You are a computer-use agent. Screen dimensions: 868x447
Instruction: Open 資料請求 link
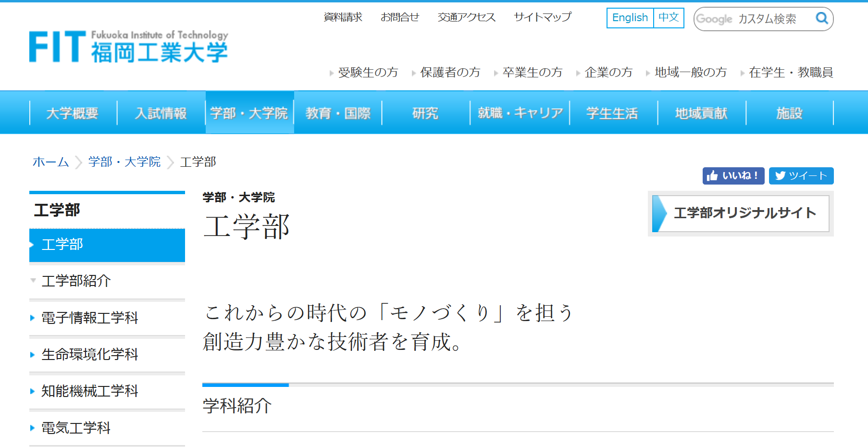(x=343, y=17)
